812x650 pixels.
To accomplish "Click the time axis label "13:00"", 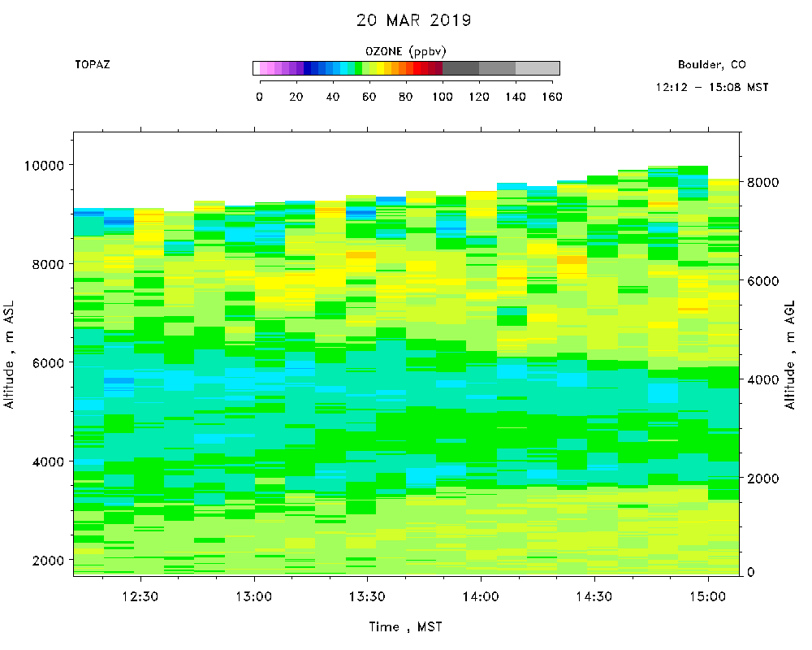I will click(253, 596).
